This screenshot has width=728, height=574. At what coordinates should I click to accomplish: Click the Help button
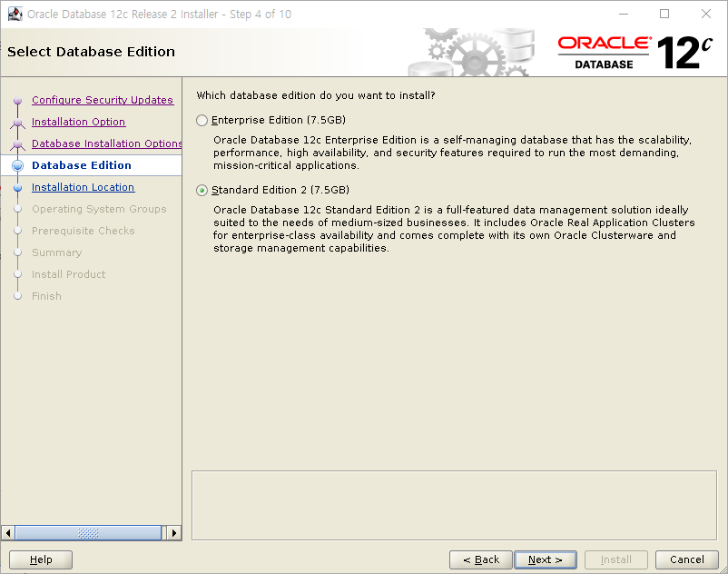[41, 559]
